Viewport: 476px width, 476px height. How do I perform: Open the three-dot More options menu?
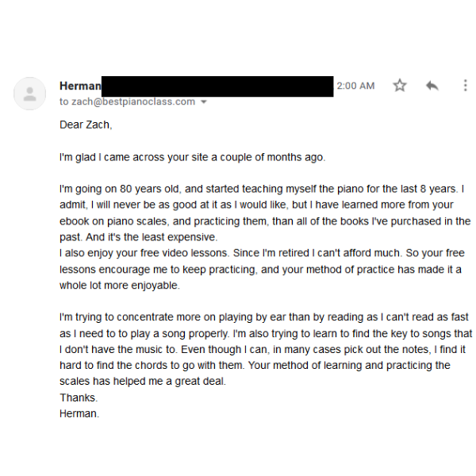[465, 86]
